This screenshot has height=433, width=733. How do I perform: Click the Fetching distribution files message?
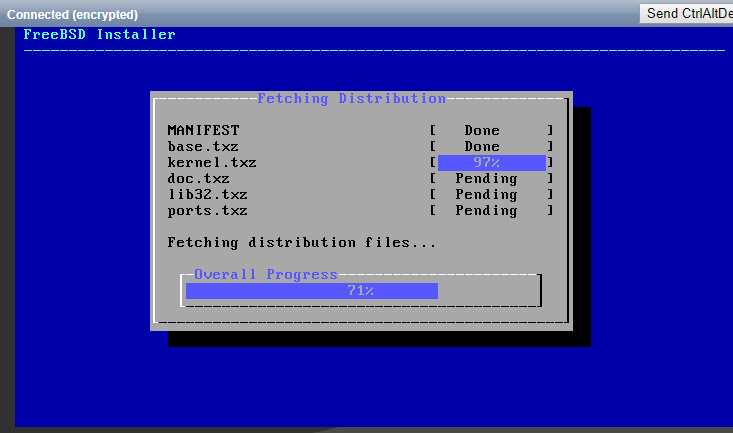(302, 243)
